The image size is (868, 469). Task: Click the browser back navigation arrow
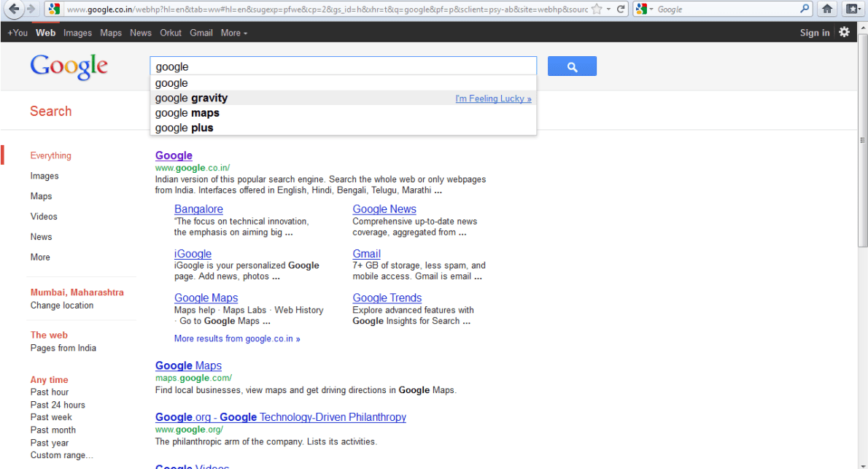13,10
